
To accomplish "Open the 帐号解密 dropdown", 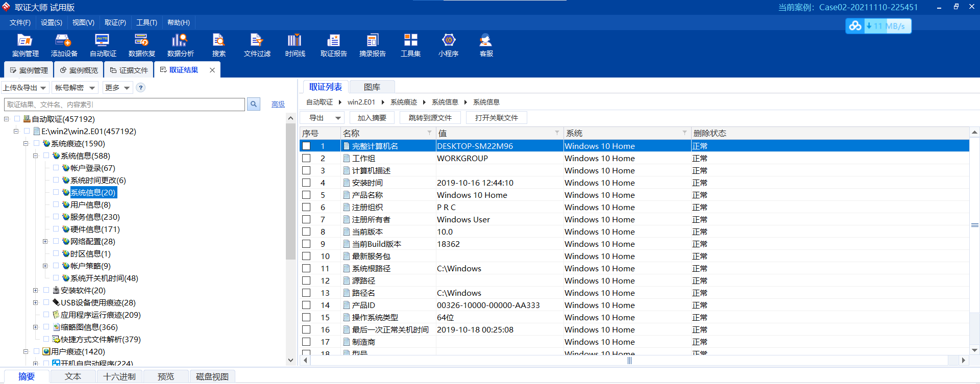I will (75, 88).
